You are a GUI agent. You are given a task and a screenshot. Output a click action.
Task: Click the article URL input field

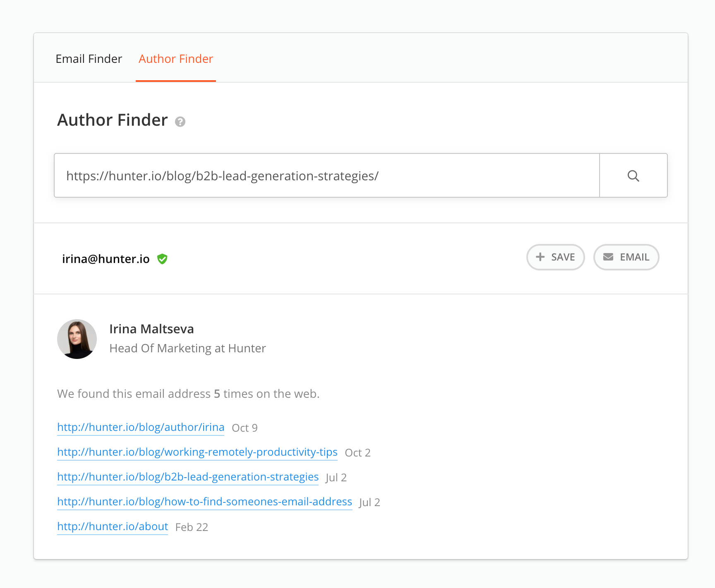coord(327,175)
